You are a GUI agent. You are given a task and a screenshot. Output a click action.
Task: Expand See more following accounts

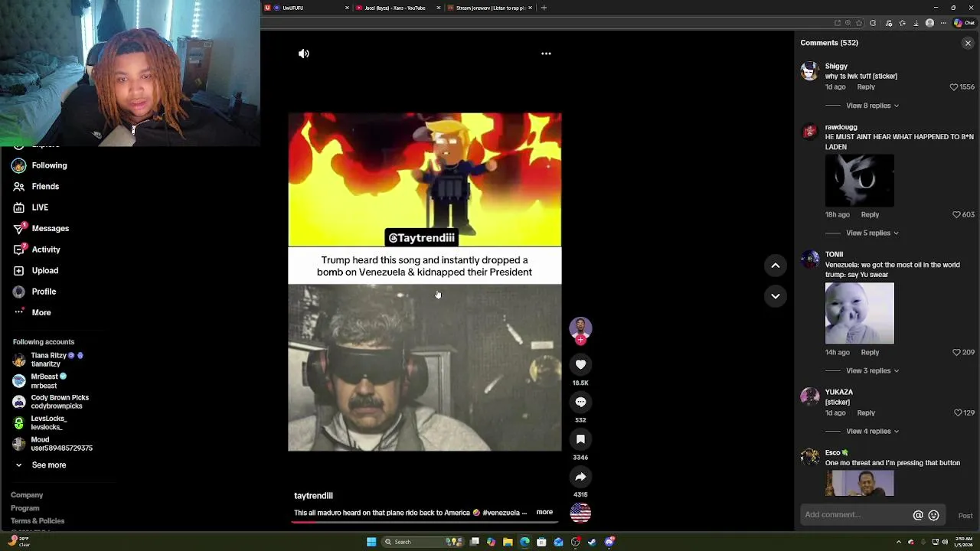[x=49, y=465]
